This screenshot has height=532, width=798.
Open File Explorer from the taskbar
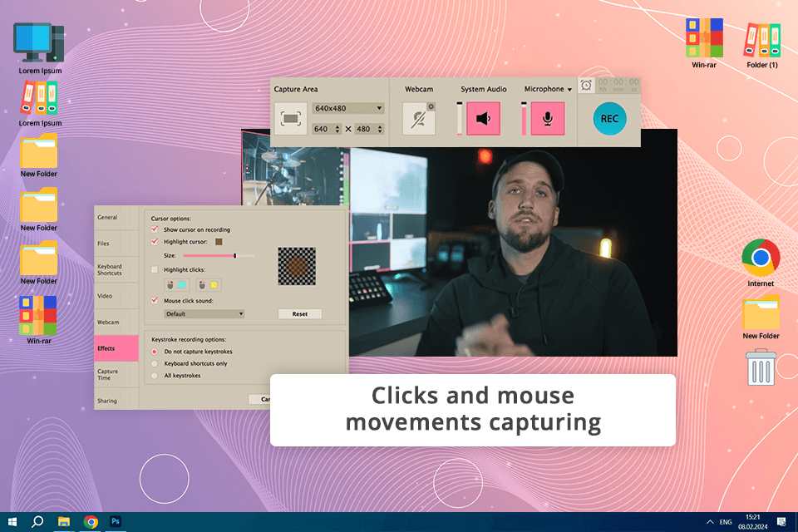pos(64,522)
